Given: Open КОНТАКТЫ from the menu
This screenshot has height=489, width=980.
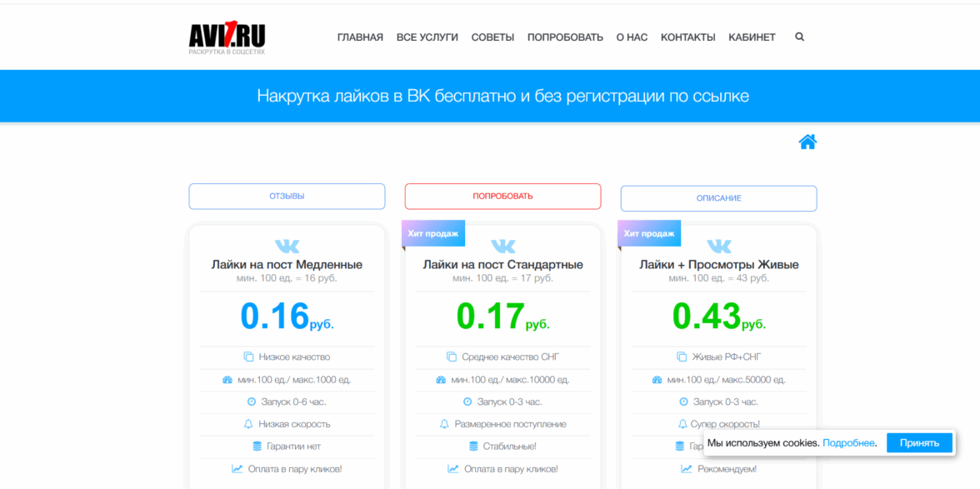Looking at the screenshot, I should 688,37.
